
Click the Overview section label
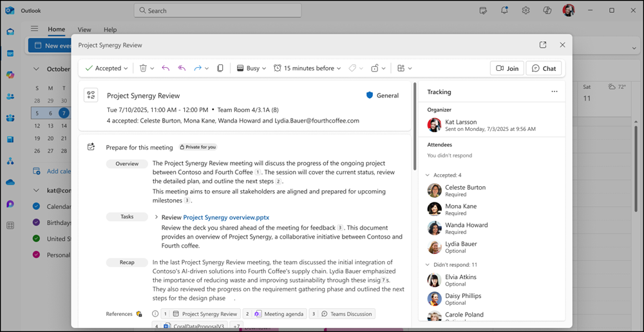click(127, 164)
